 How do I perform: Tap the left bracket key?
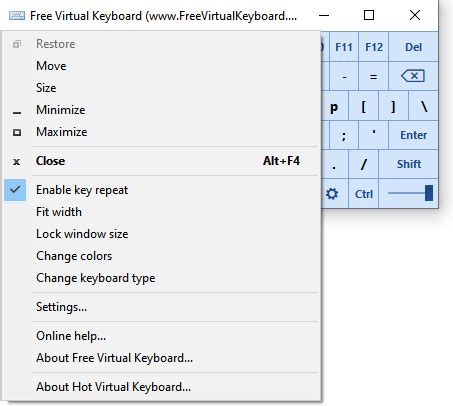[x=364, y=106]
